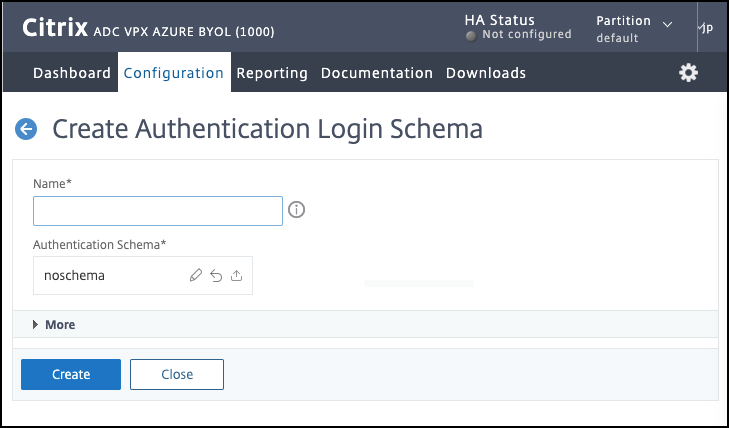This screenshot has width=729, height=428.
Task: Focus the Name text field
Action: coord(158,211)
